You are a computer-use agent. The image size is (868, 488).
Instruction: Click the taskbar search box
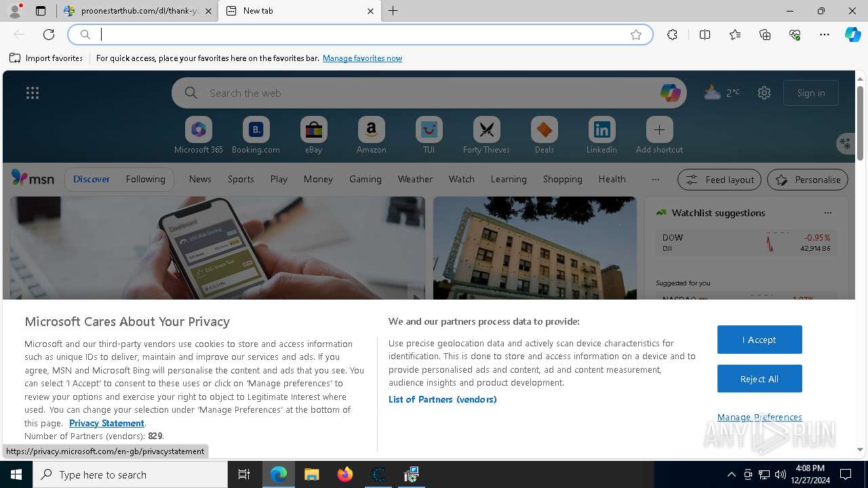[x=130, y=474]
